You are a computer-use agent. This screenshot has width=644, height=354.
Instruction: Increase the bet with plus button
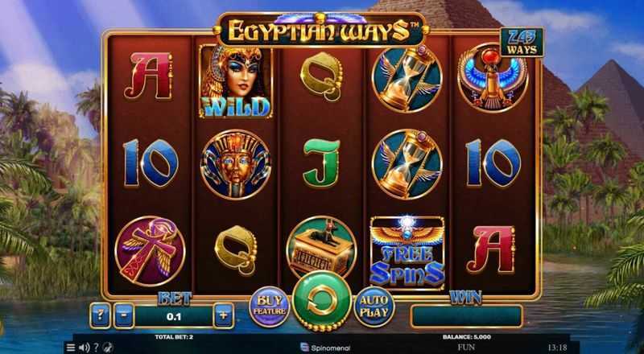[224, 316]
